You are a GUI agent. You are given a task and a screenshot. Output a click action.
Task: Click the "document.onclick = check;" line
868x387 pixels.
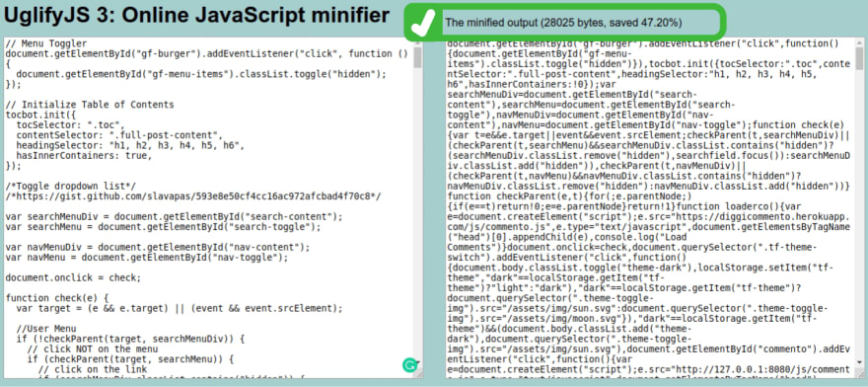[74, 277]
